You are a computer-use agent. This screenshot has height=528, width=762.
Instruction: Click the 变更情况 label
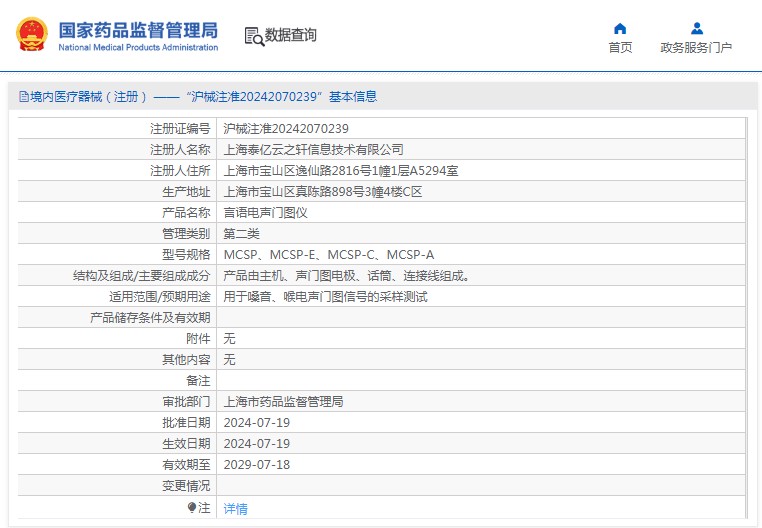[x=186, y=485]
